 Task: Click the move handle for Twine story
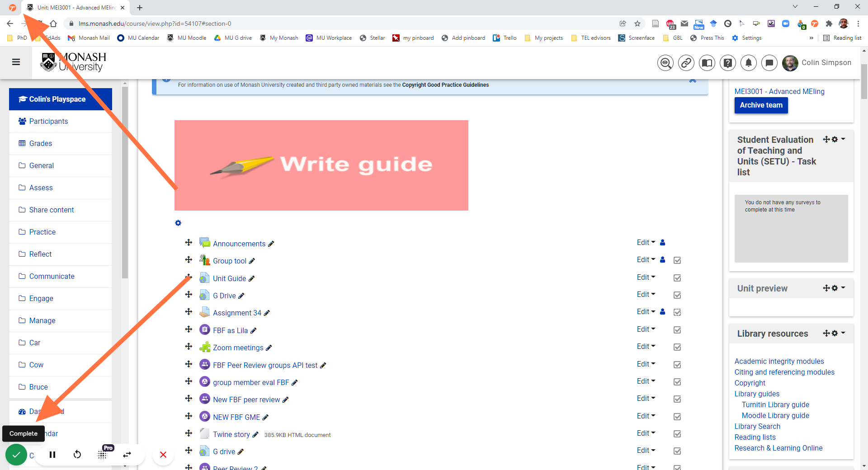(189, 433)
